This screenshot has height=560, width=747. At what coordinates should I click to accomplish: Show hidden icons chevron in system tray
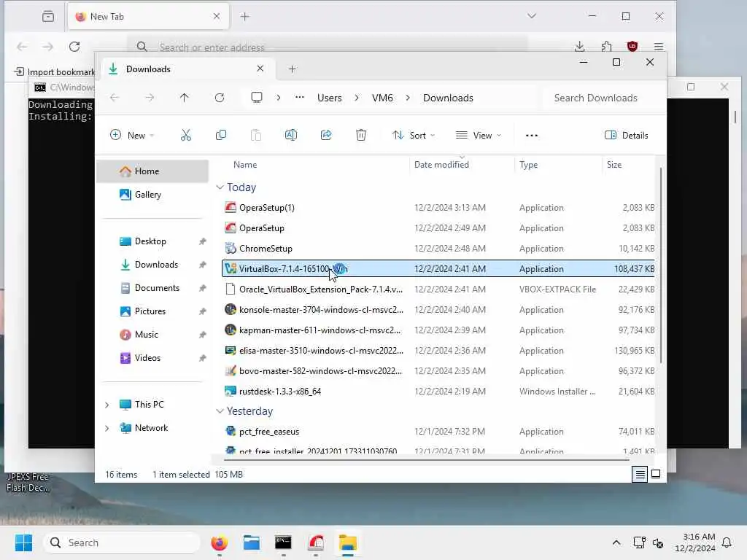tap(616, 542)
